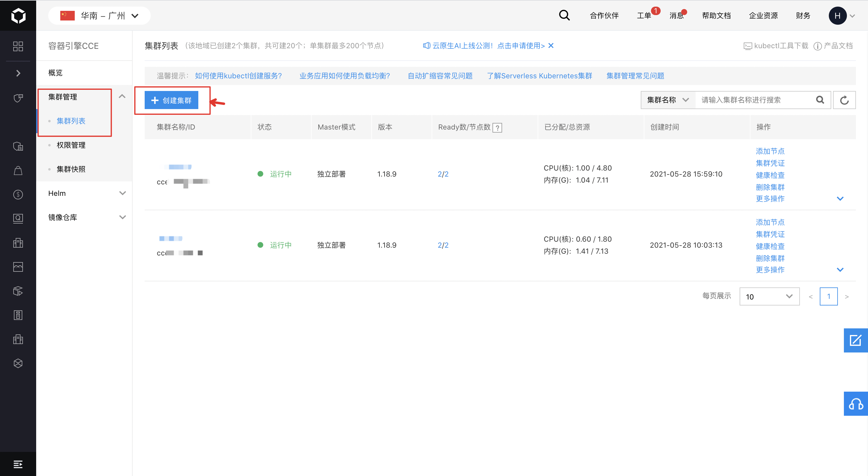Click 删除集群 for 10:03:13 cluster
This screenshot has width=868, height=476.
click(x=770, y=258)
